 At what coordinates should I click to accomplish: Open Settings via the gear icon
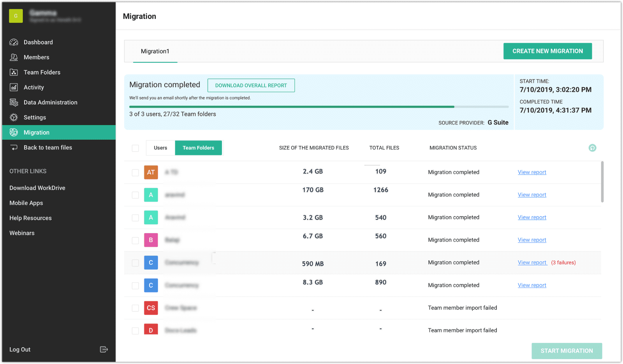(14, 118)
